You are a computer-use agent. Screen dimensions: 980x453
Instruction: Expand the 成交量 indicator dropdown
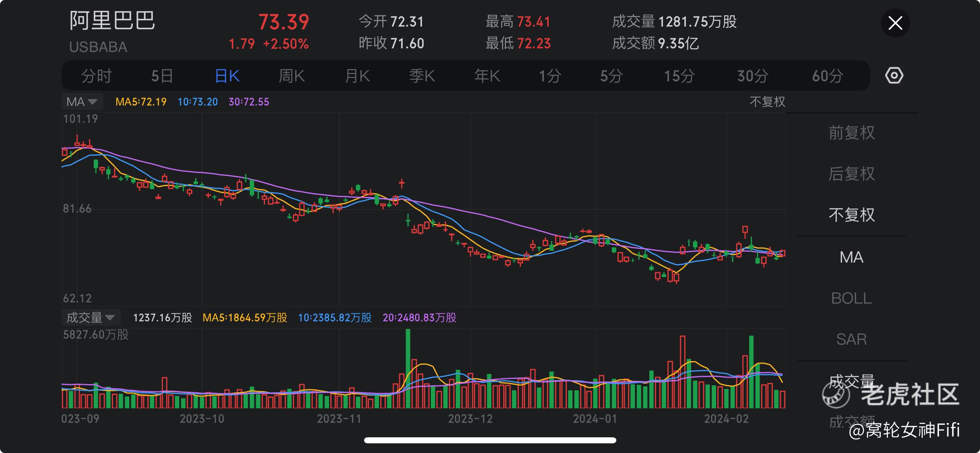(x=91, y=318)
